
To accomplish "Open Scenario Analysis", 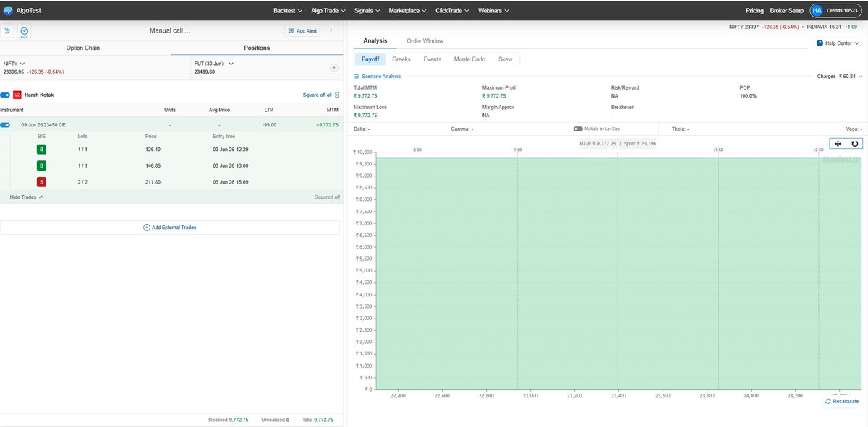I will click(377, 76).
